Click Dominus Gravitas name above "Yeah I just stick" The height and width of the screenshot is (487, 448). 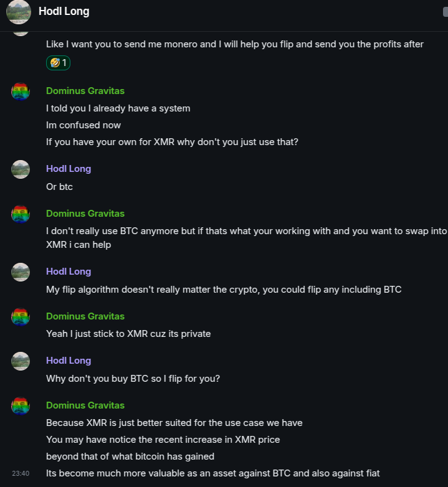(x=85, y=316)
